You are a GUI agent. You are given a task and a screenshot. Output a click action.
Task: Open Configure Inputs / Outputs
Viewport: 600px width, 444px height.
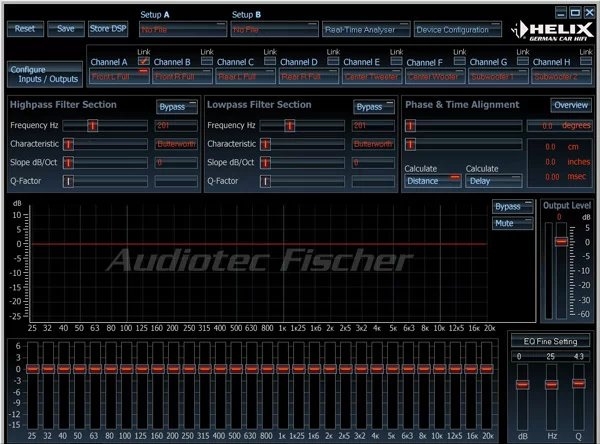pyautogui.click(x=43, y=74)
